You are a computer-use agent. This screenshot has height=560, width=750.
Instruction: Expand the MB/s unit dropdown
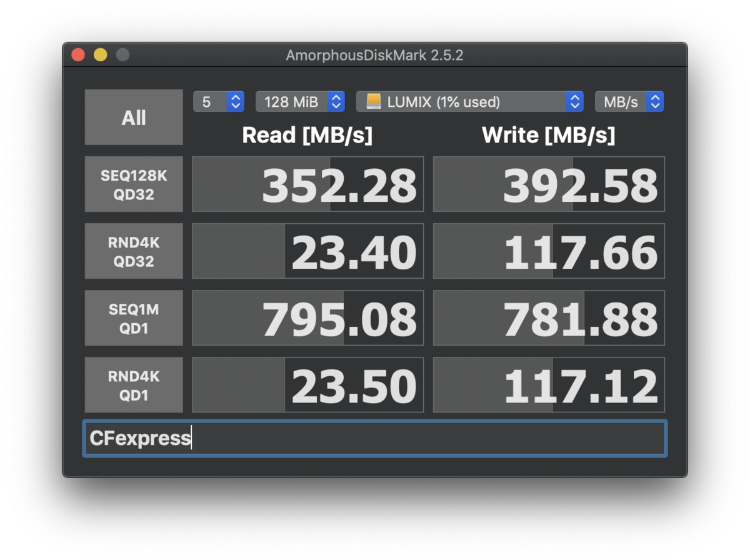point(629,101)
